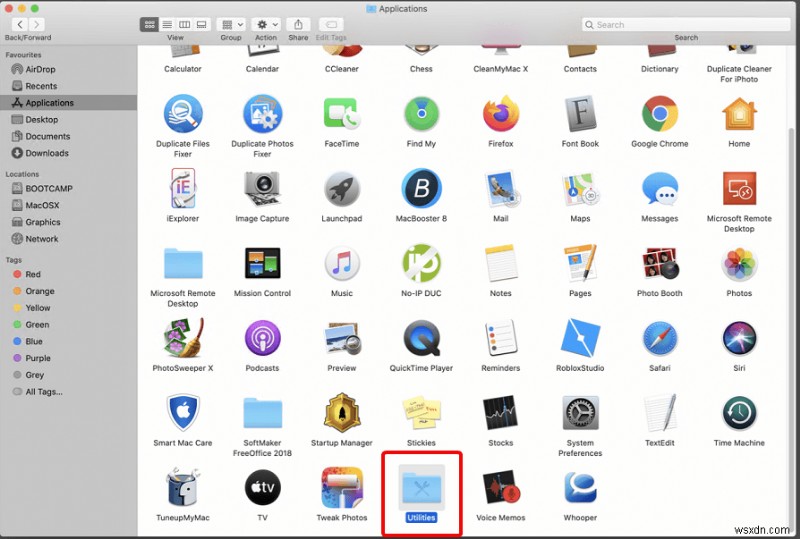Select the Google Chrome app icon
Viewport: 800px width, 539px height.
point(660,114)
